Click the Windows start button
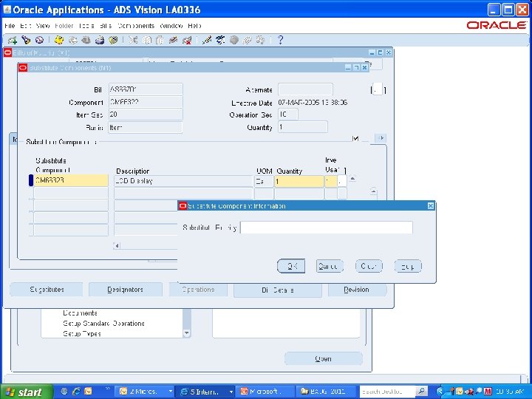The image size is (532, 399). tap(27, 392)
